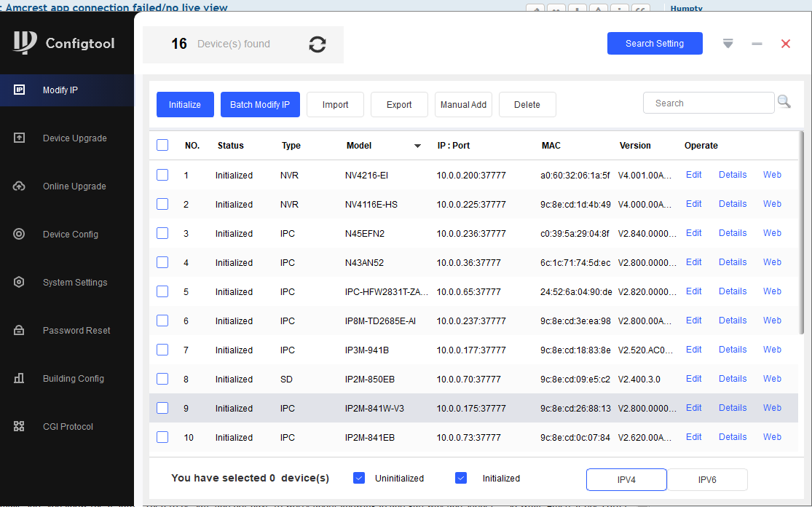Open Details for IPC-HFW2831T-ZA device
812x507 pixels.
click(x=732, y=291)
